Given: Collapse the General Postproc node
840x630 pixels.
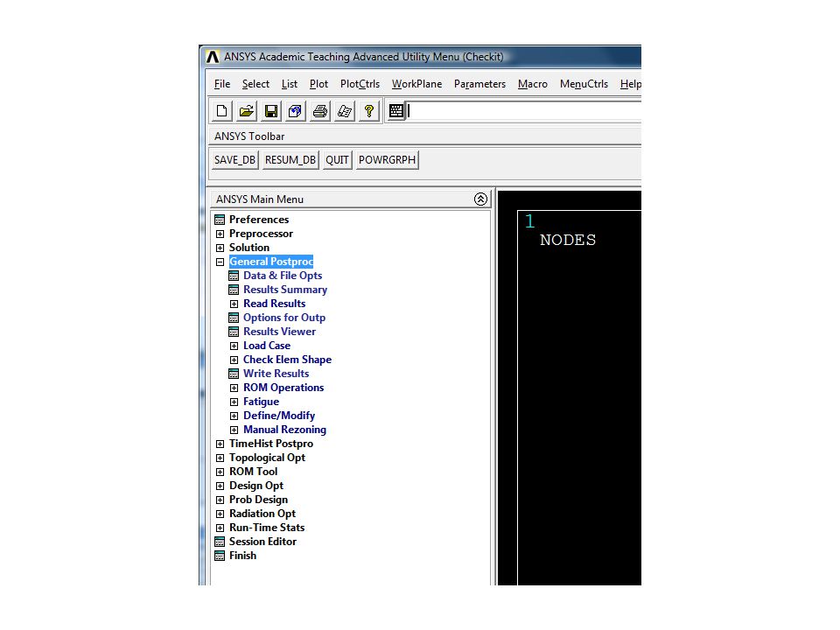Looking at the screenshot, I should tap(220, 262).
